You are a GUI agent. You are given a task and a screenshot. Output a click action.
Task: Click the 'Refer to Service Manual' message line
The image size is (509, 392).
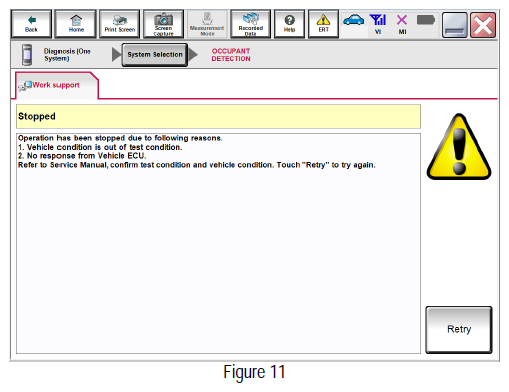click(x=197, y=165)
